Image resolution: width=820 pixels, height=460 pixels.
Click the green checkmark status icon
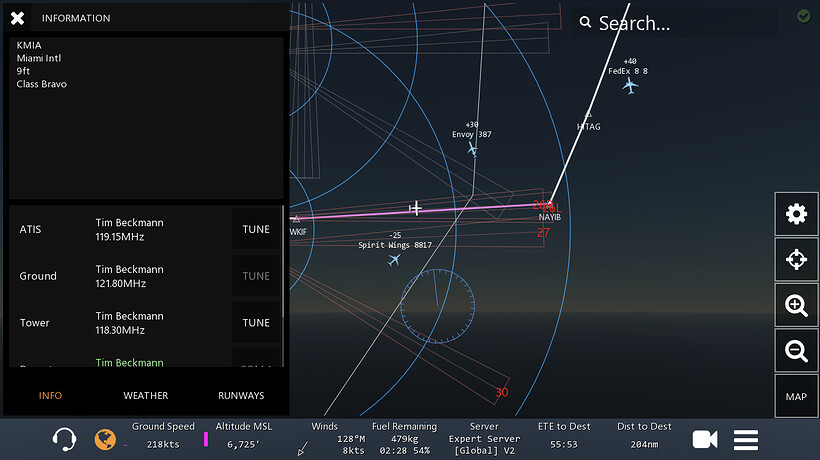pos(804,16)
